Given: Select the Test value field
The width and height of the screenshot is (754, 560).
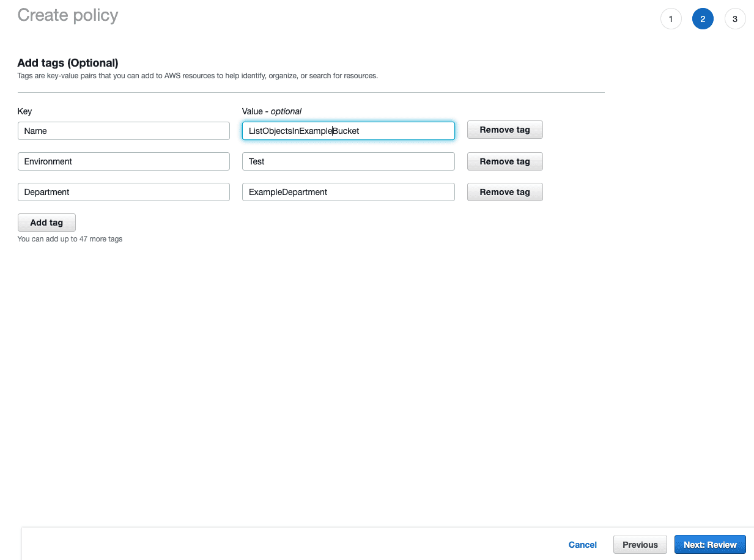Looking at the screenshot, I should [x=348, y=161].
